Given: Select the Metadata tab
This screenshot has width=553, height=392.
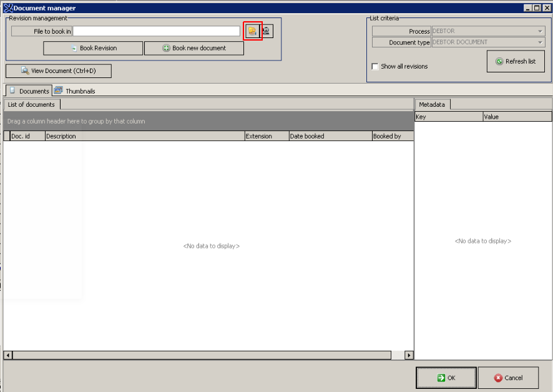Looking at the screenshot, I should click(432, 104).
